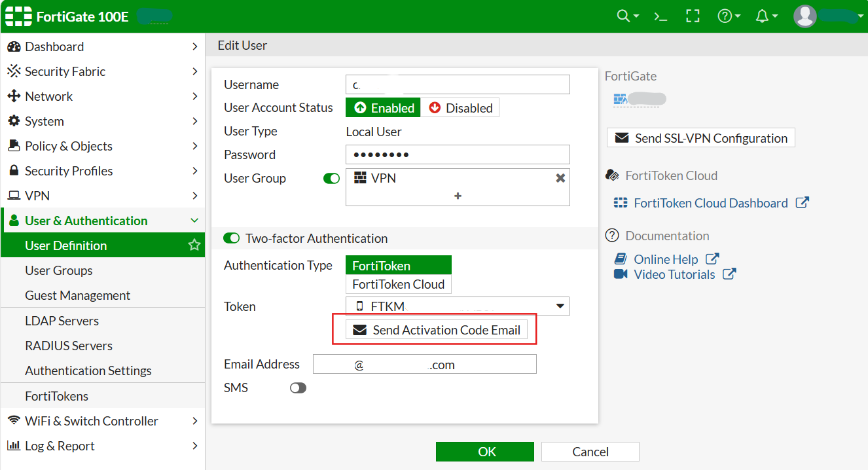Open the Token dropdown list
This screenshot has height=470, width=868.
458,306
